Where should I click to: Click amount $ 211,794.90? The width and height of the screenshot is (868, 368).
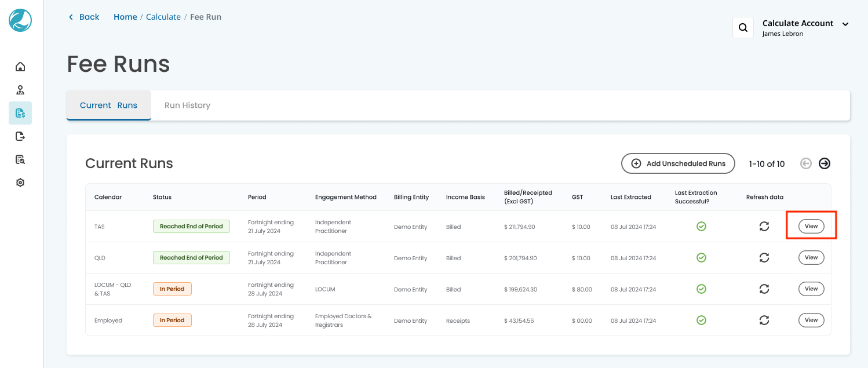coord(520,227)
